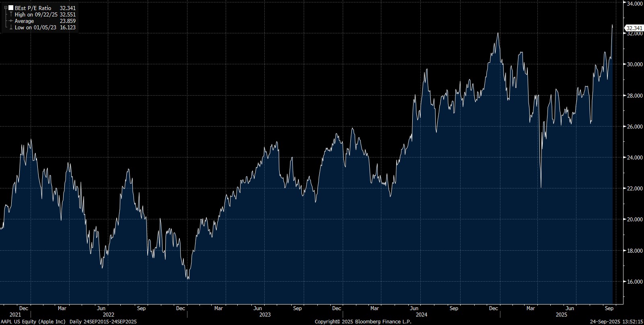Click the 2022 year label on time axis

click(109, 315)
